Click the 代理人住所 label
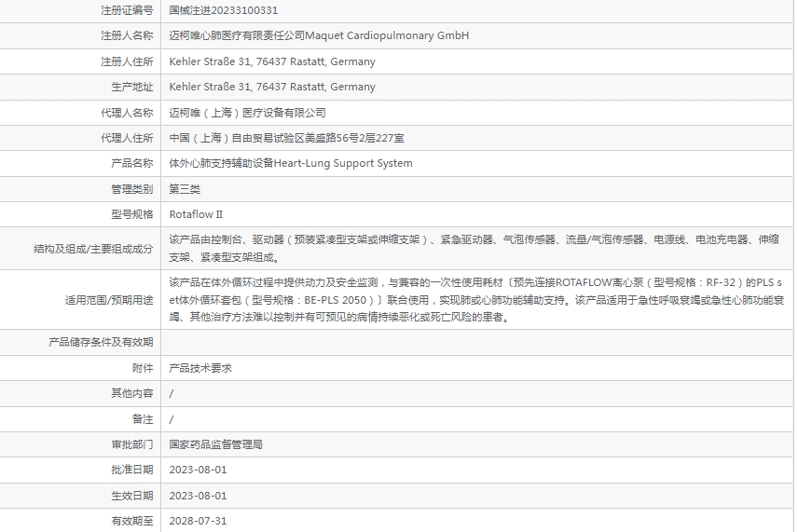798x532 pixels. 127,138
